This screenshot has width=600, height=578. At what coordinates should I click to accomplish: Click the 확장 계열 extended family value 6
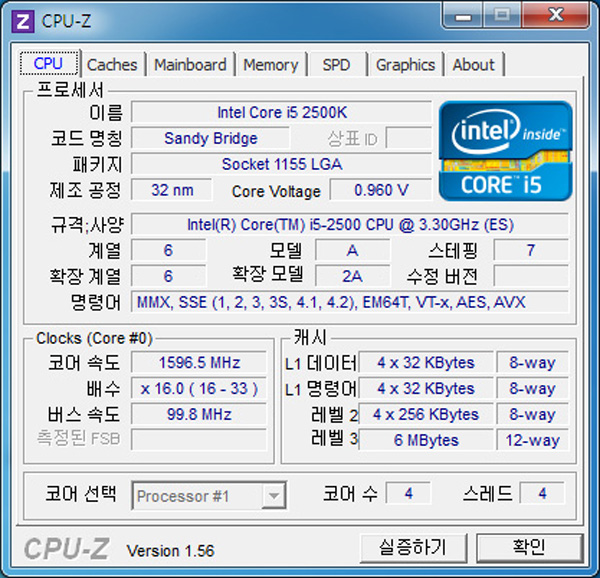(x=168, y=276)
